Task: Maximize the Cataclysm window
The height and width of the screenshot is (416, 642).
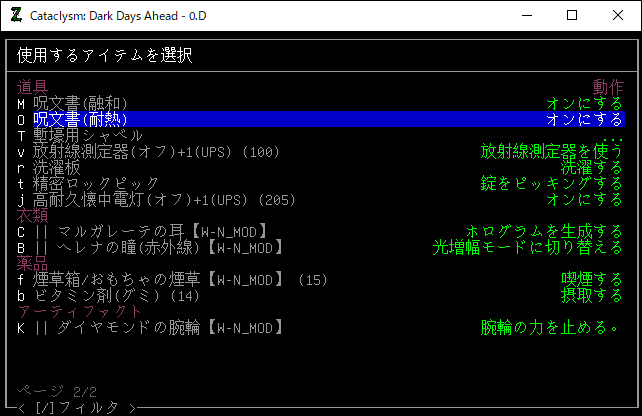Action: click(x=572, y=15)
